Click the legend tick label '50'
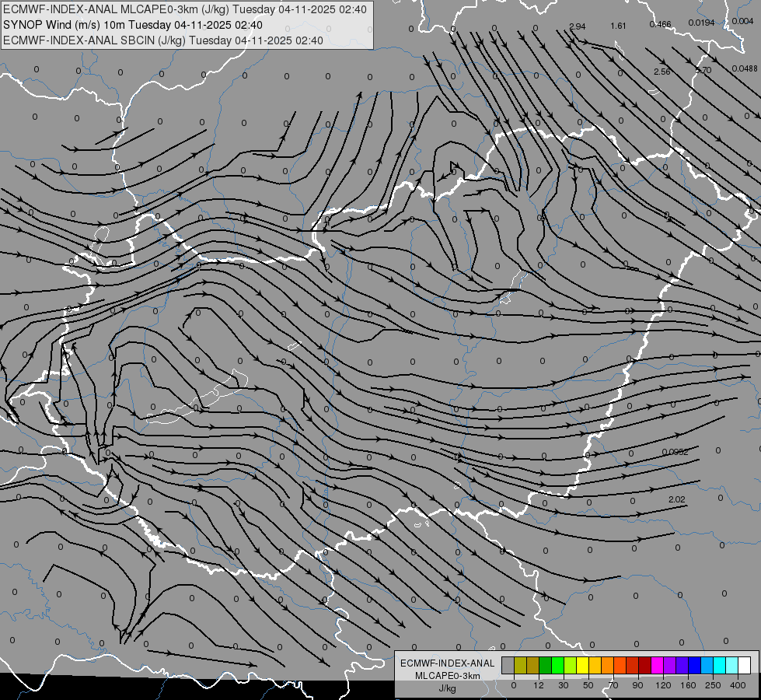 [588, 685]
